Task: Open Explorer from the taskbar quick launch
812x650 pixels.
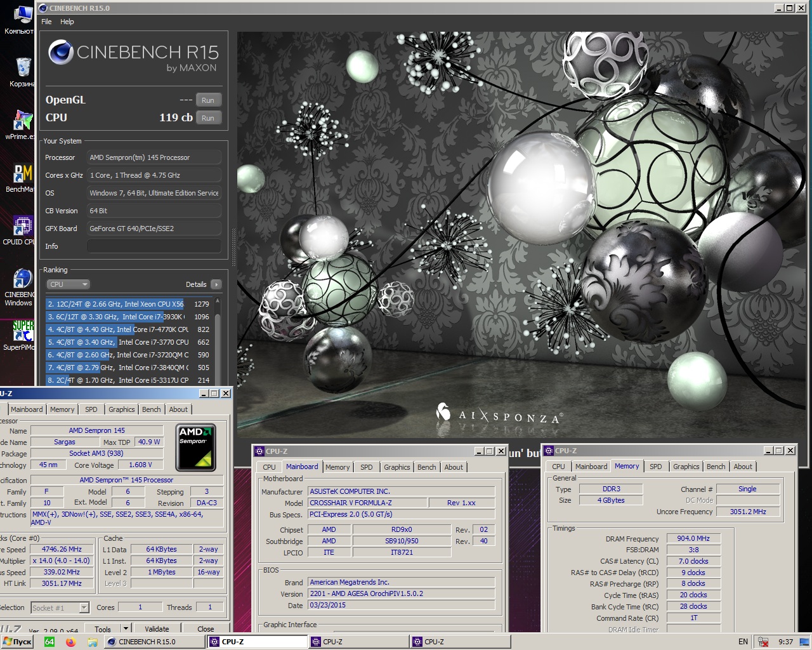Action: (x=93, y=642)
